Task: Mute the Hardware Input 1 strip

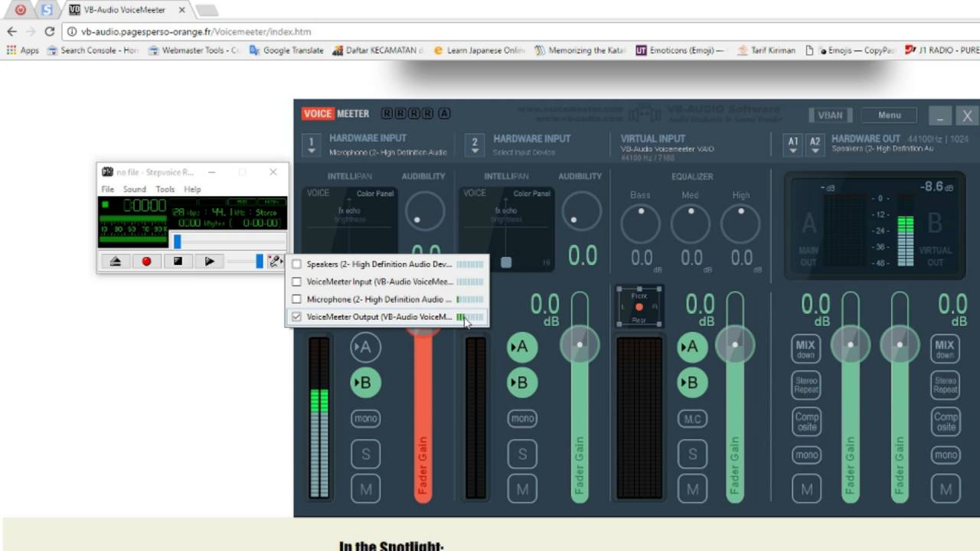Action: point(365,489)
